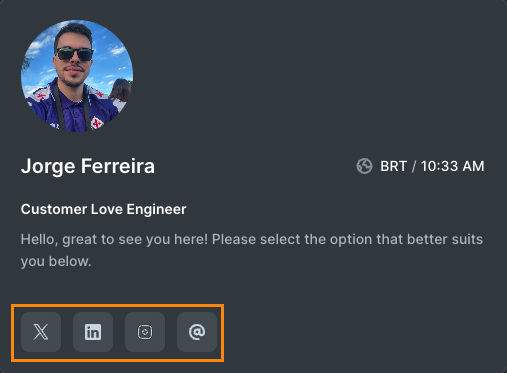507x373 pixels.
Task: Click the globe timezone icon
Action: pyautogui.click(x=364, y=166)
